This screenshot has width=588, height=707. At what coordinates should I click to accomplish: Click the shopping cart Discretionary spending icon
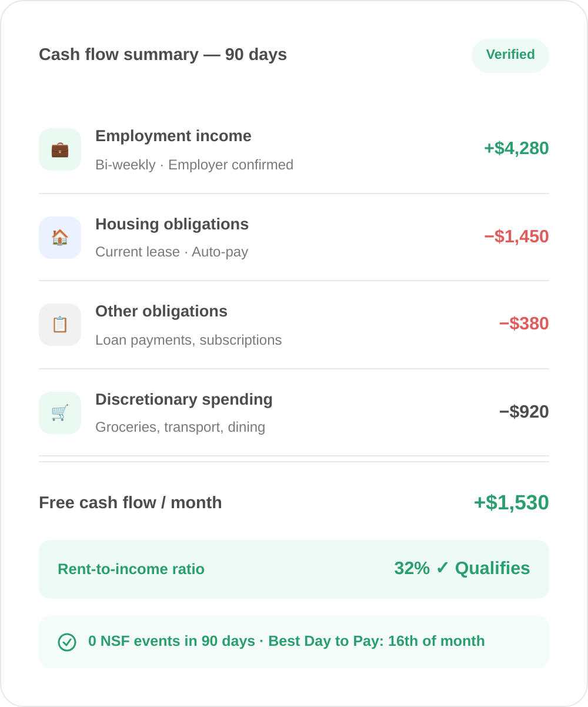pos(60,413)
